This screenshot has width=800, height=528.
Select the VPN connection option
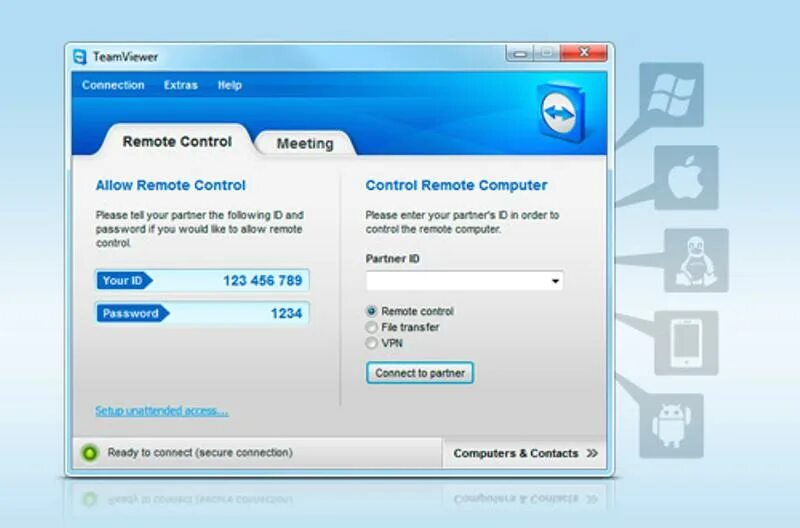[x=371, y=343]
